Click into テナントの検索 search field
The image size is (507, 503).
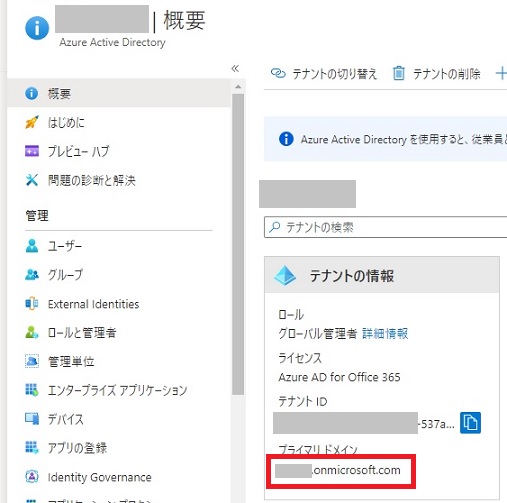(385, 227)
